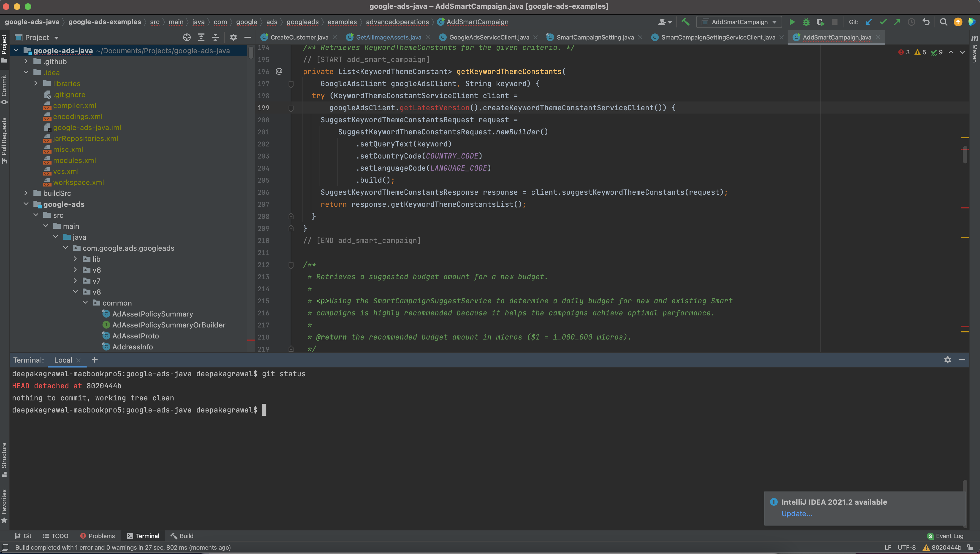The height and width of the screenshot is (554, 980).
Task: Click the Update... link in notification
Action: pyautogui.click(x=797, y=514)
